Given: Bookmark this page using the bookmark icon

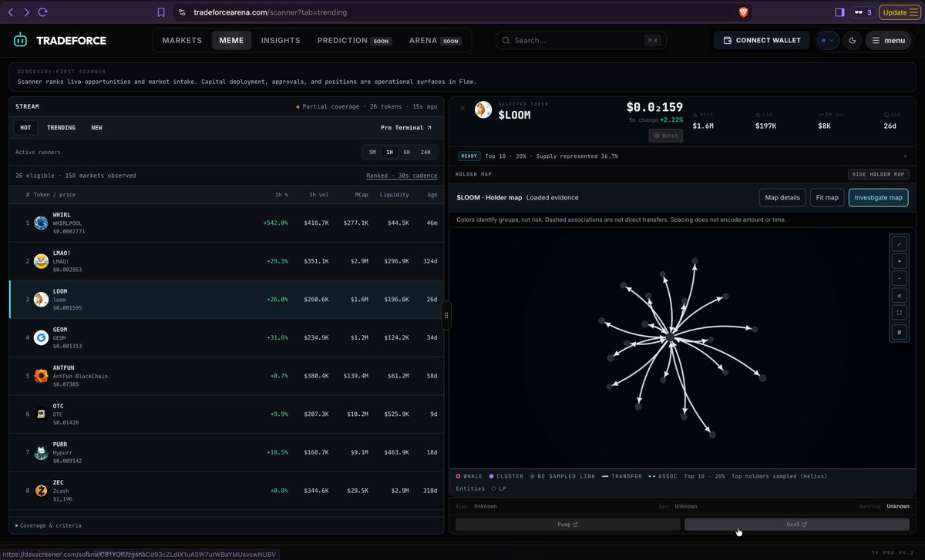Looking at the screenshot, I should coord(161,12).
